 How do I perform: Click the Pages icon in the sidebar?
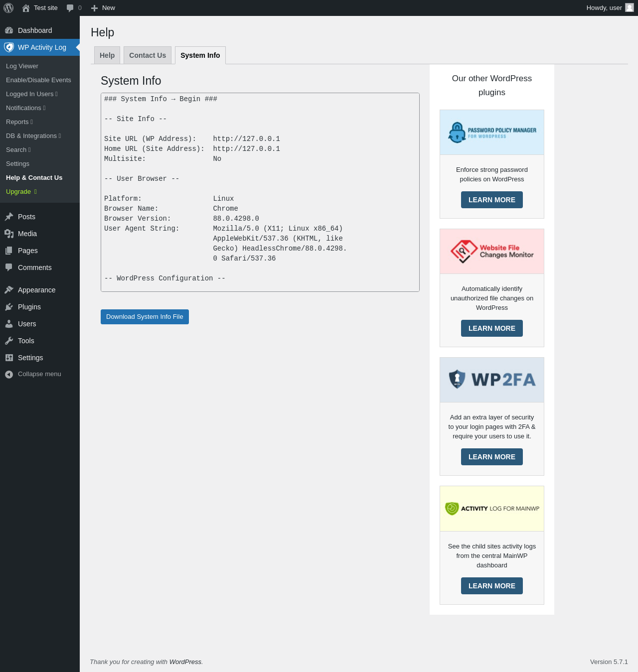(x=9, y=251)
